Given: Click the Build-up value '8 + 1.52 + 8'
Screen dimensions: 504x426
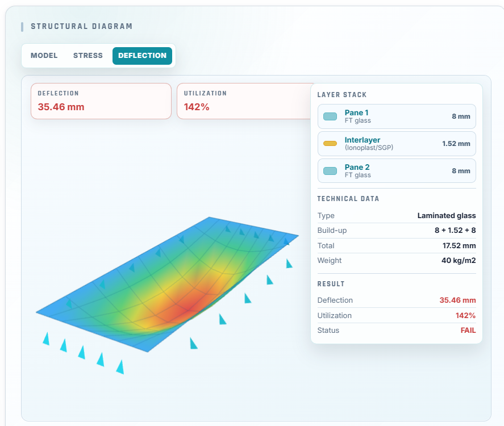Looking at the screenshot, I should coord(455,231).
